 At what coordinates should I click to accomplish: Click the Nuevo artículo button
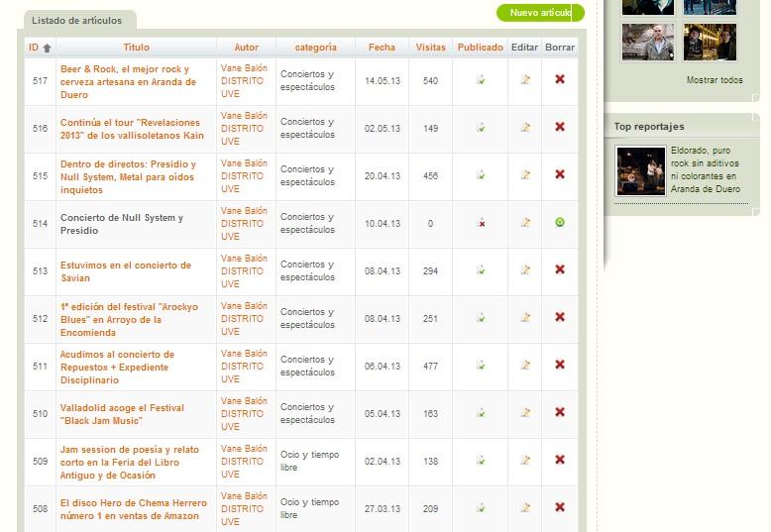[540, 13]
